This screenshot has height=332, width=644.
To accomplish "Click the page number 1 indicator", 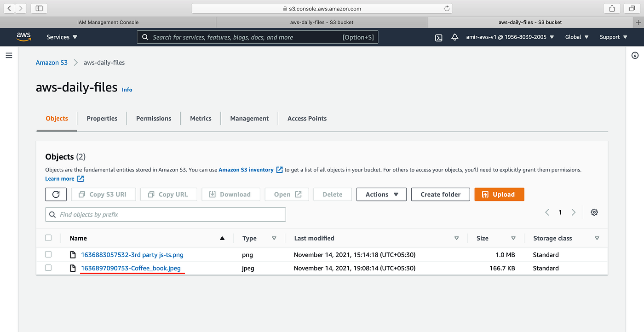I will pyautogui.click(x=560, y=212).
